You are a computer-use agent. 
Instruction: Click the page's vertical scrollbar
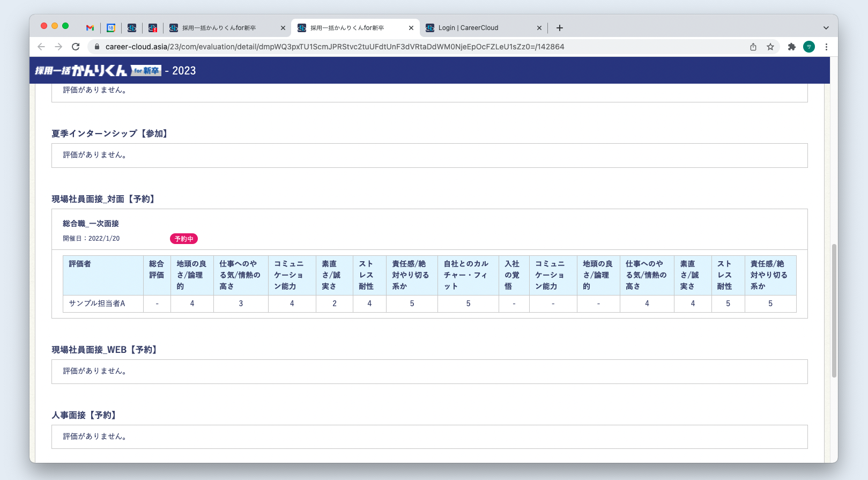(834, 311)
